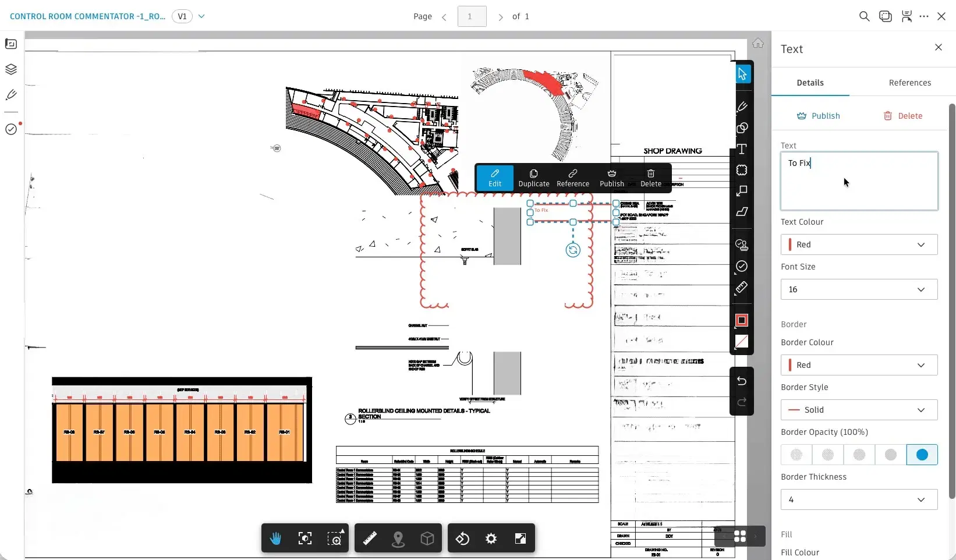Redo the markup action
Screen dimensions: 956x560
pos(742,402)
